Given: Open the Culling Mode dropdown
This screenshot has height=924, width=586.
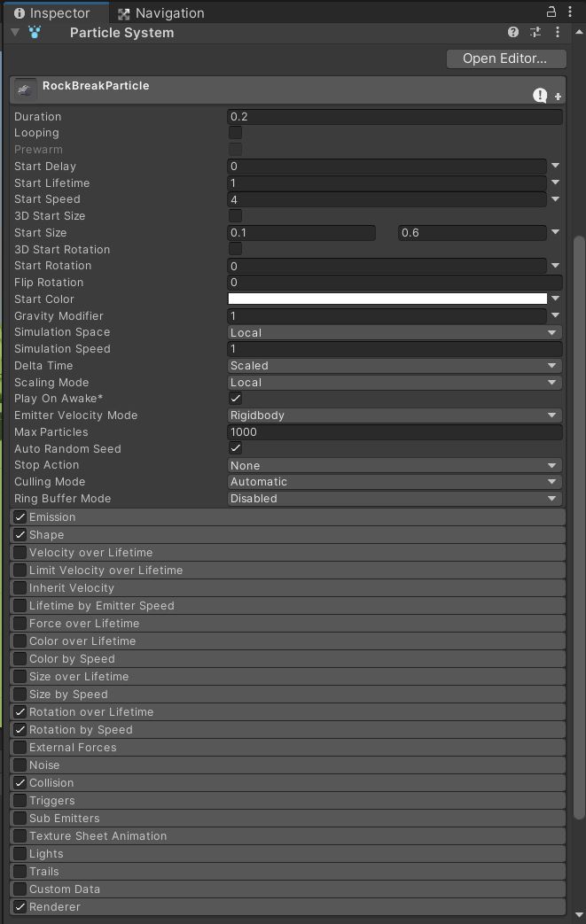Looking at the screenshot, I should click(395, 481).
